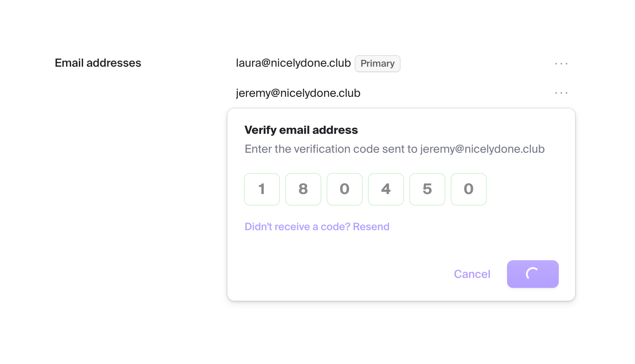Click the "Verify email address" dialog title
Image resolution: width=635 pixels, height=364 pixels.
(x=301, y=130)
